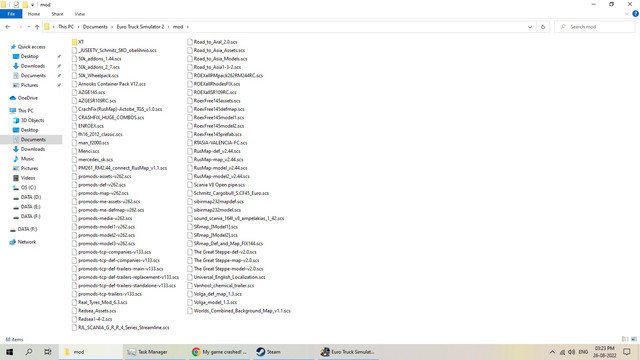Screen dimensions: 640x360
Task: Switch to Euro Truck Simulator taskbar app
Action: (348, 352)
